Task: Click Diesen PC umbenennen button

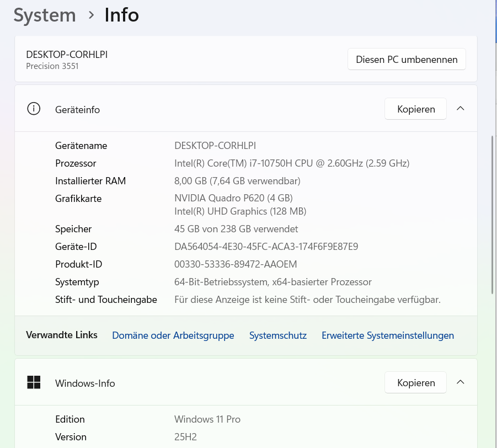Action: point(407,59)
